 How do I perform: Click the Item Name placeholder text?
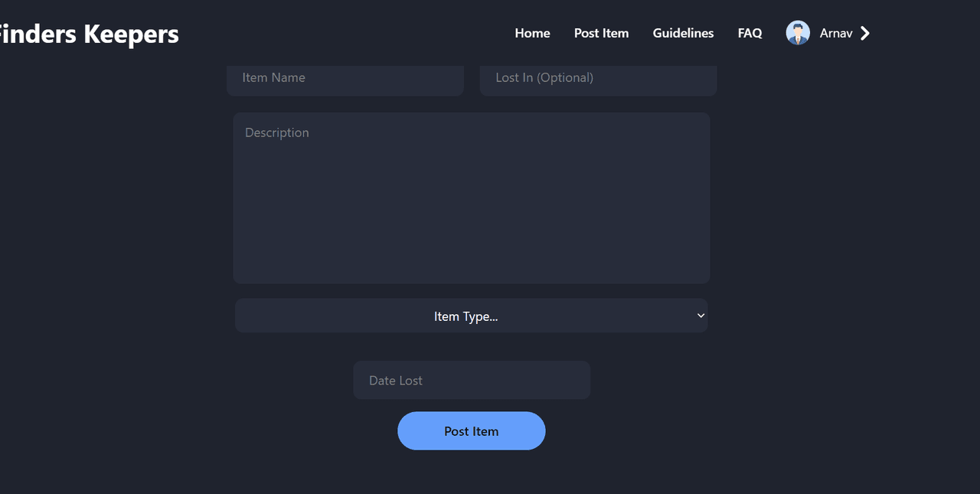click(x=273, y=77)
